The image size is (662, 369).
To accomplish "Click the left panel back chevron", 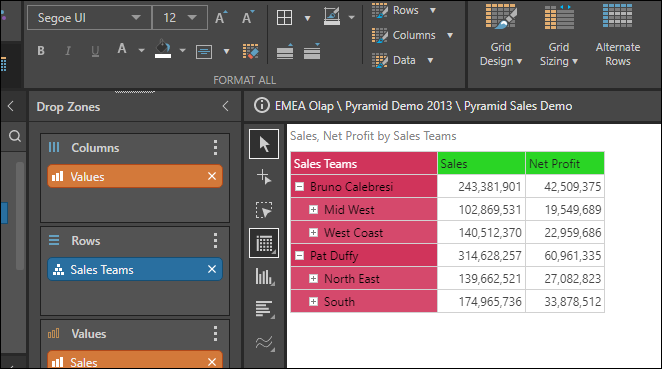I will coord(11,106).
